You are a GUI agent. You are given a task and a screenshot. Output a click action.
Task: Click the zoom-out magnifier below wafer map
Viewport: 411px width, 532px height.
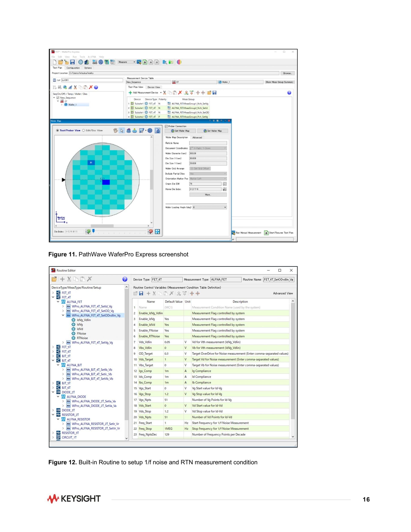coord(88,232)
